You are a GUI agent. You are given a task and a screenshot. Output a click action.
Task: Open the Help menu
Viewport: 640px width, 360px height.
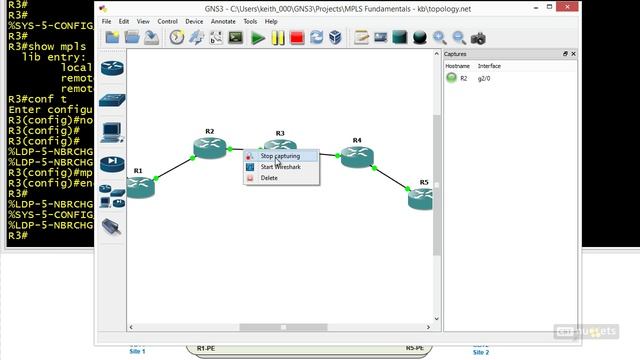[271, 21]
